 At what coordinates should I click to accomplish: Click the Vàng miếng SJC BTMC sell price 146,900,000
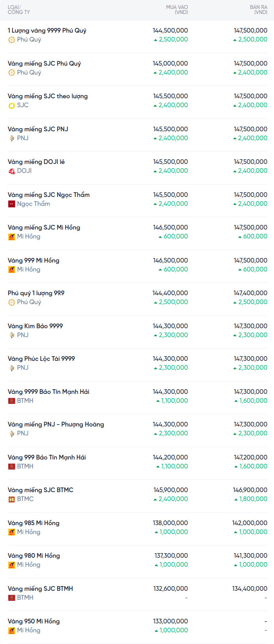pos(250,490)
